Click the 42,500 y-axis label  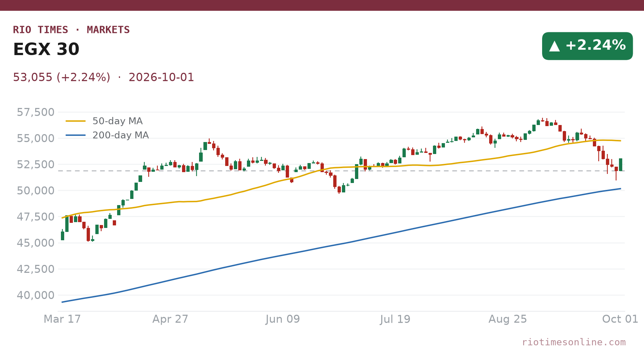[36, 269]
